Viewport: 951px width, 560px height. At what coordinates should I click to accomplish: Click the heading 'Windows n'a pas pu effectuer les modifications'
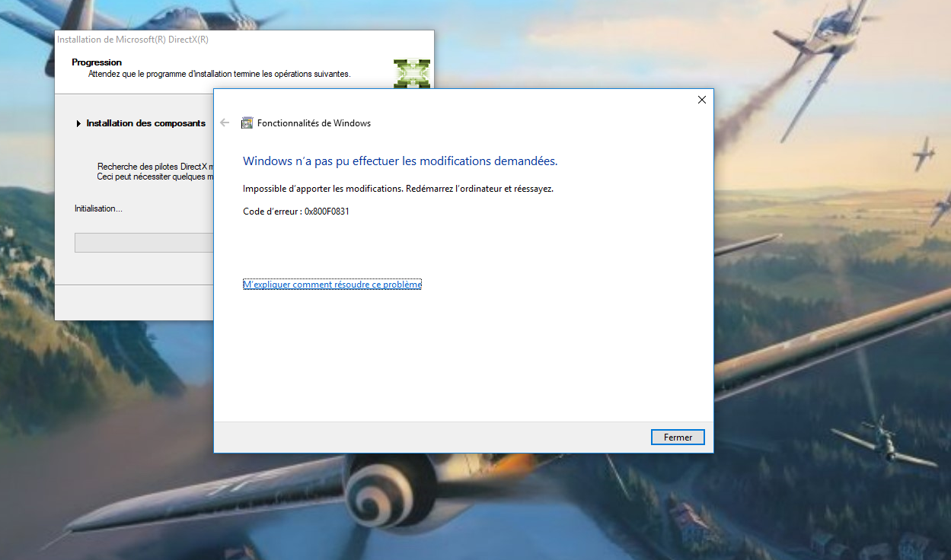tap(400, 161)
